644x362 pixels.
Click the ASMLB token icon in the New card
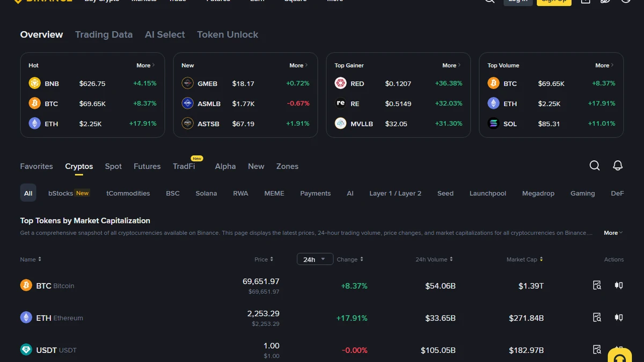coord(187,103)
